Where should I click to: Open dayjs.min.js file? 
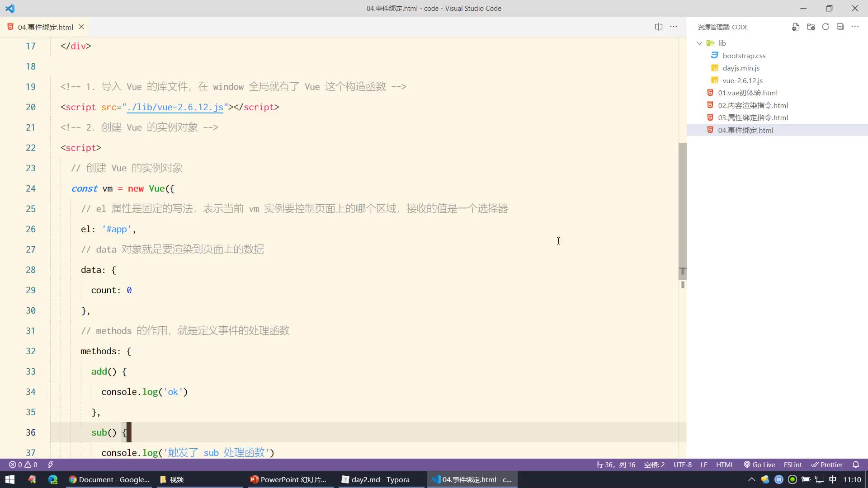click(741, 68)
